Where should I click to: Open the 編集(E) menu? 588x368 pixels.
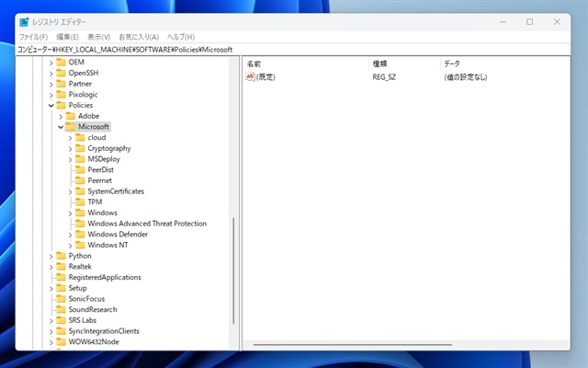pos(67,37)
